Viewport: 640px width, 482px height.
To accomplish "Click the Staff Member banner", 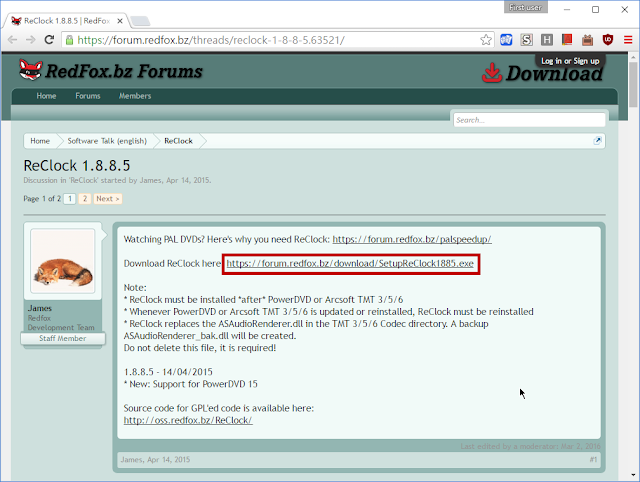I will [x=63, y=338].
